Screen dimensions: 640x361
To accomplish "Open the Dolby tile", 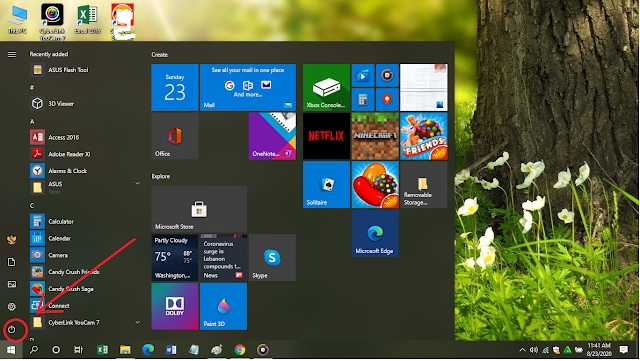I will coord(175,306).
